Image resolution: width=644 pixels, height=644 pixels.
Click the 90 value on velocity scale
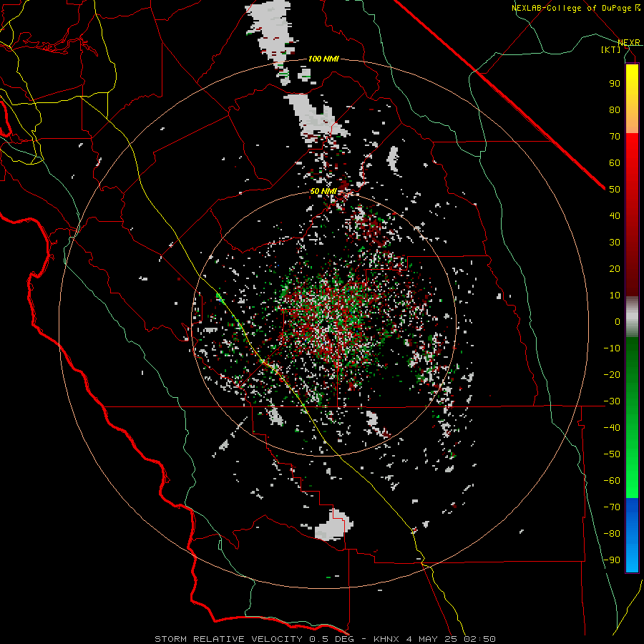615,84
